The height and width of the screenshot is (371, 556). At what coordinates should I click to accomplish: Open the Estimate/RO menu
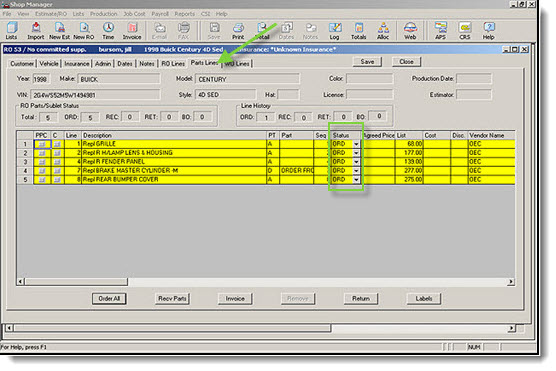click(51, 14)
